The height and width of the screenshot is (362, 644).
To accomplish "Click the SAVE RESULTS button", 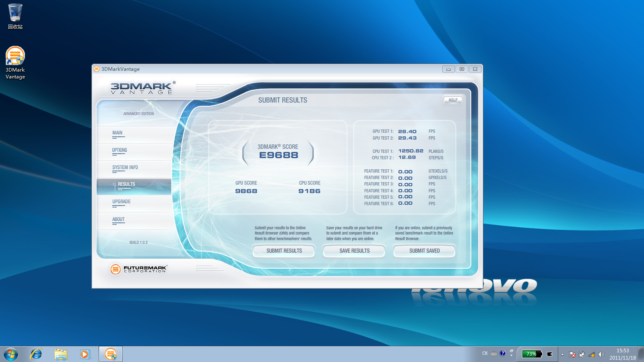I will tap(354, 251).
